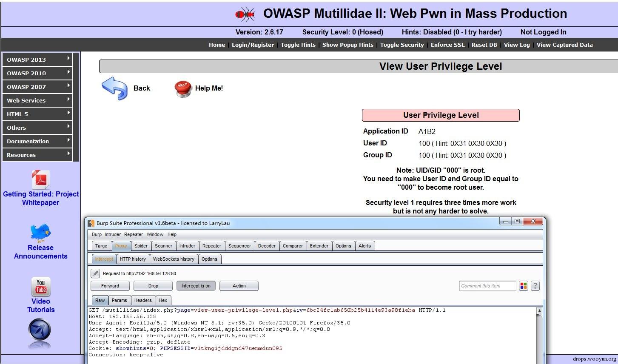Click the red ant Mutillidae logo

click(245, 14)
